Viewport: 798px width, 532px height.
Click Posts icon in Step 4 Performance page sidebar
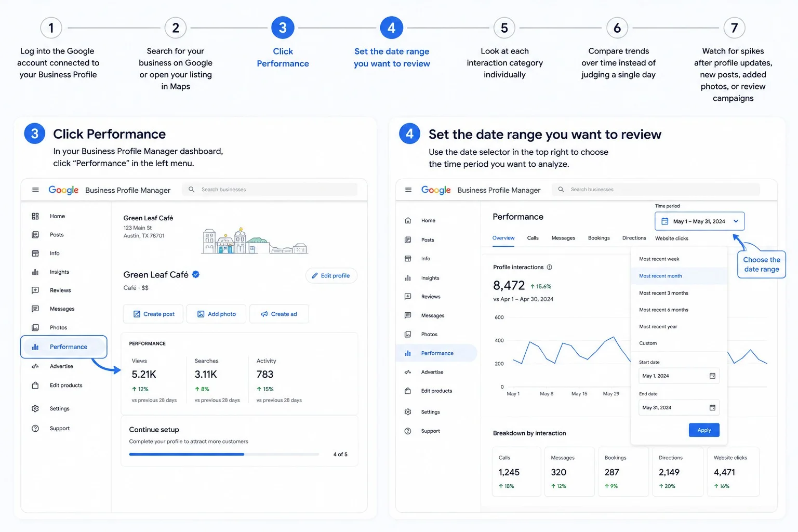[408, 240]
